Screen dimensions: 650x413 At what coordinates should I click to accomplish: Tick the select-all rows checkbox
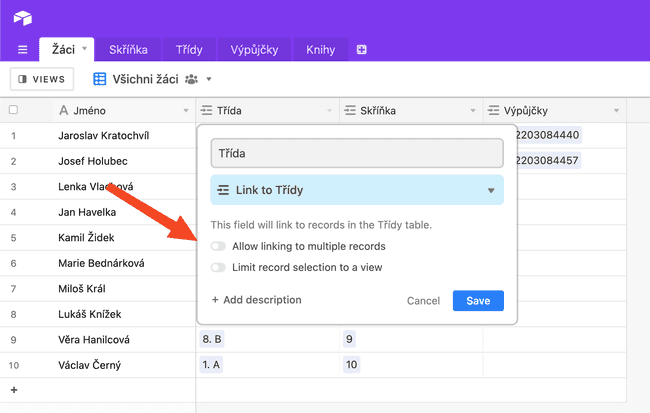pyautogui.click(x=13, y=110)
